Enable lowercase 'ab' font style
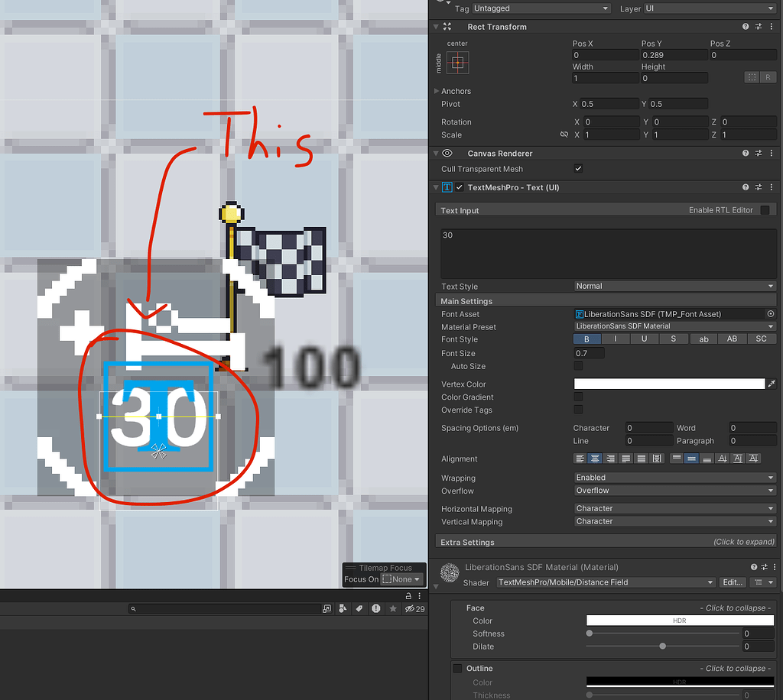Viewport: 783px width, 700px height. (703, 339)
